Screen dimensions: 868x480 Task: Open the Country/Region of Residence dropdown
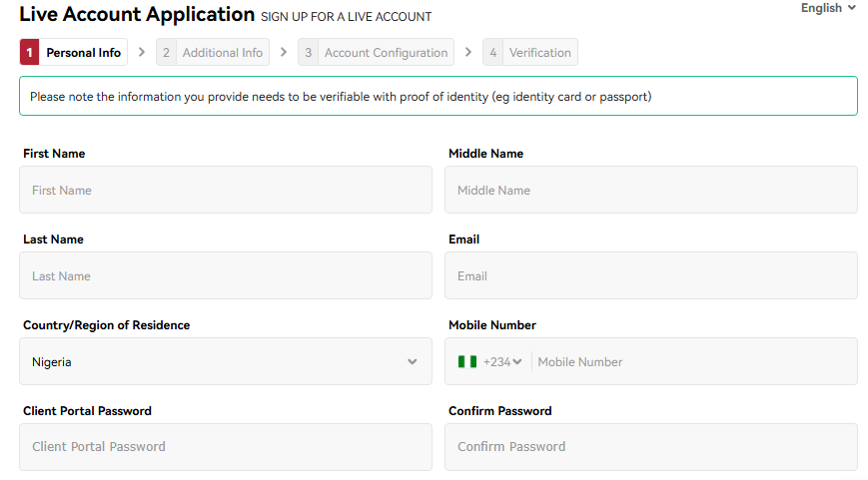tap(225, 361)
